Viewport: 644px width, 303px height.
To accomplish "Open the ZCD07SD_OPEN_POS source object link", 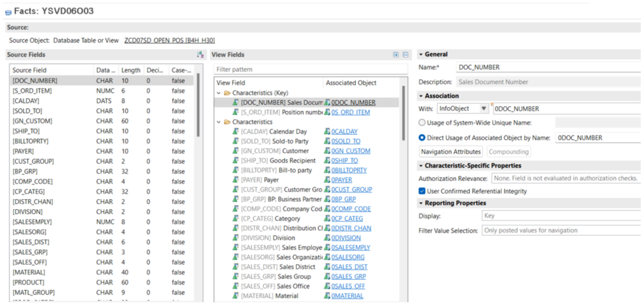I will (169, 40).
